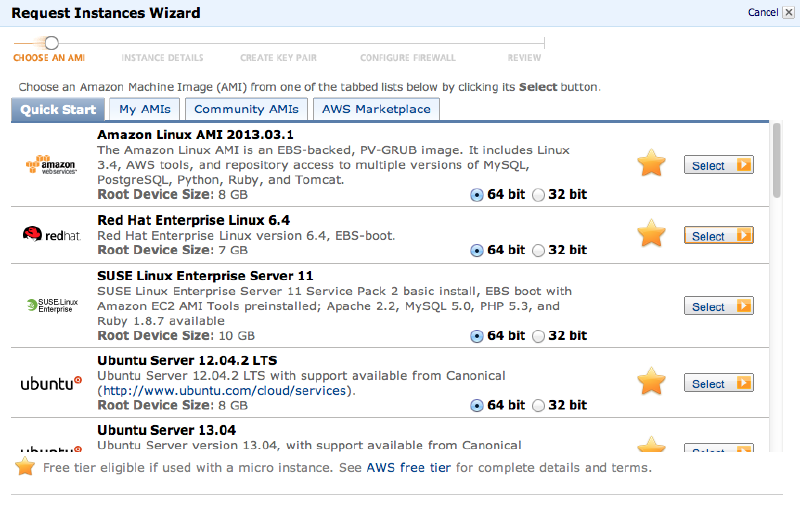Click the AMI list vertical scrollbar thumb
Viewport: 800px width, 520px height.
pos(777,160)
